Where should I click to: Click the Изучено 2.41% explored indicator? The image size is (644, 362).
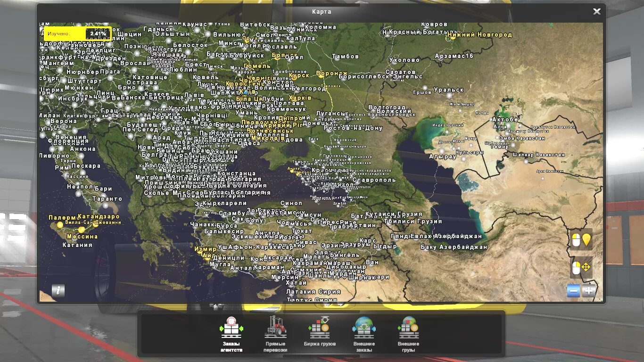[x=77, y=33]
